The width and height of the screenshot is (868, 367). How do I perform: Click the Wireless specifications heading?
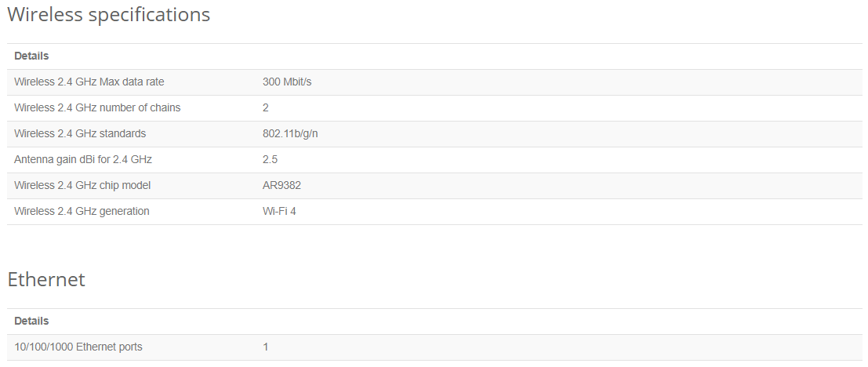click(x=108, y=14)
